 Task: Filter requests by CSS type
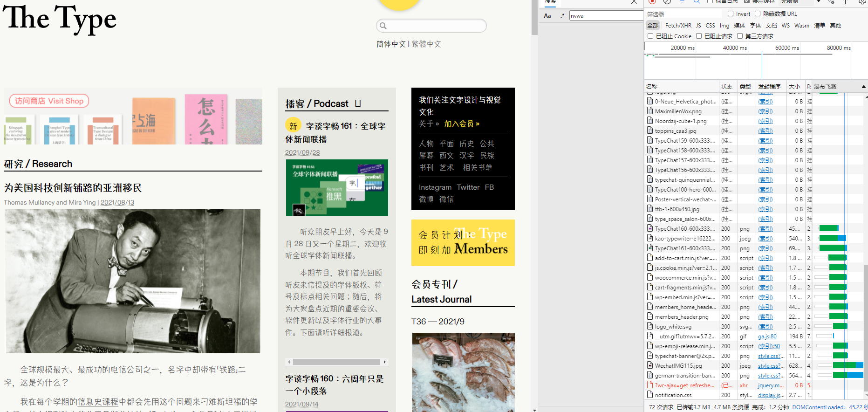point(710,26)
